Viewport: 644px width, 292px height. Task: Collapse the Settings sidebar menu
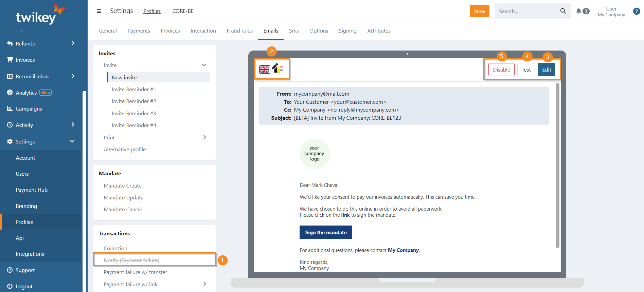(72, 141)
